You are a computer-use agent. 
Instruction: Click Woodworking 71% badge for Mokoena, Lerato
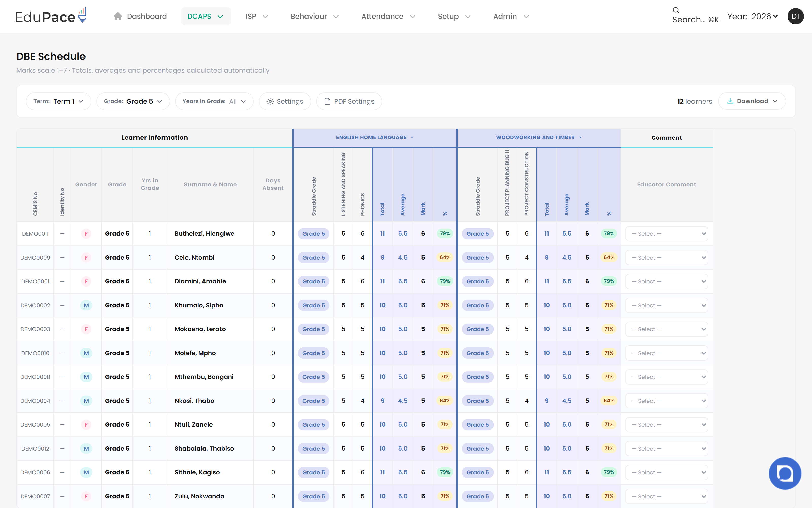tap(609, 329)
